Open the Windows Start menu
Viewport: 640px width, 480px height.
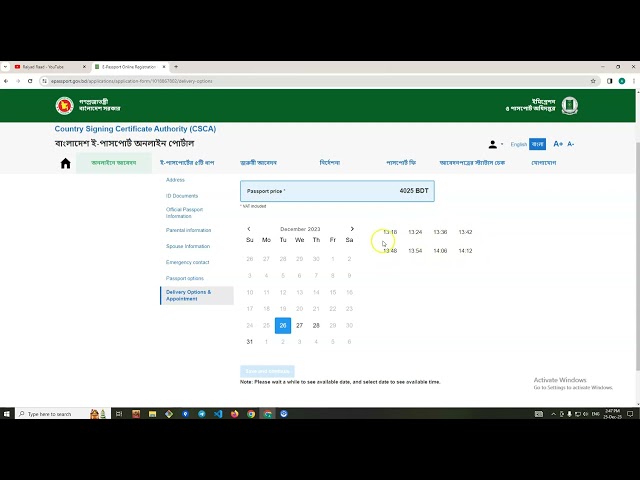(x=7, y=414)
